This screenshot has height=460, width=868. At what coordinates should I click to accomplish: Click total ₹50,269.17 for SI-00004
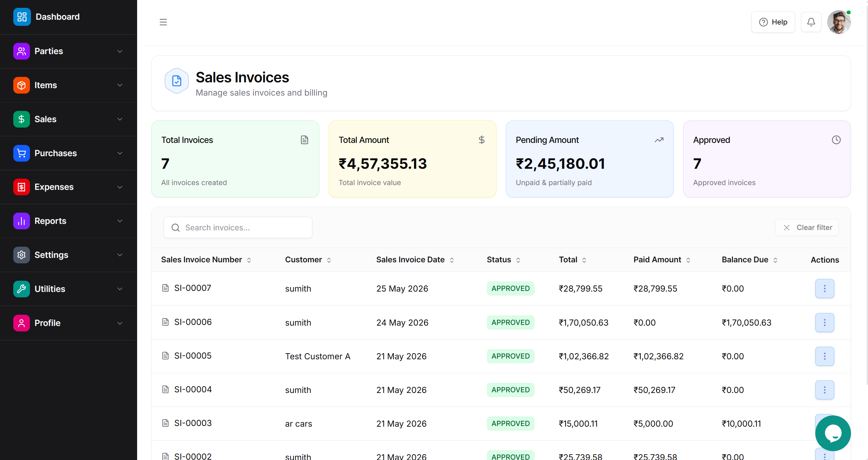(x=579, y=390)
